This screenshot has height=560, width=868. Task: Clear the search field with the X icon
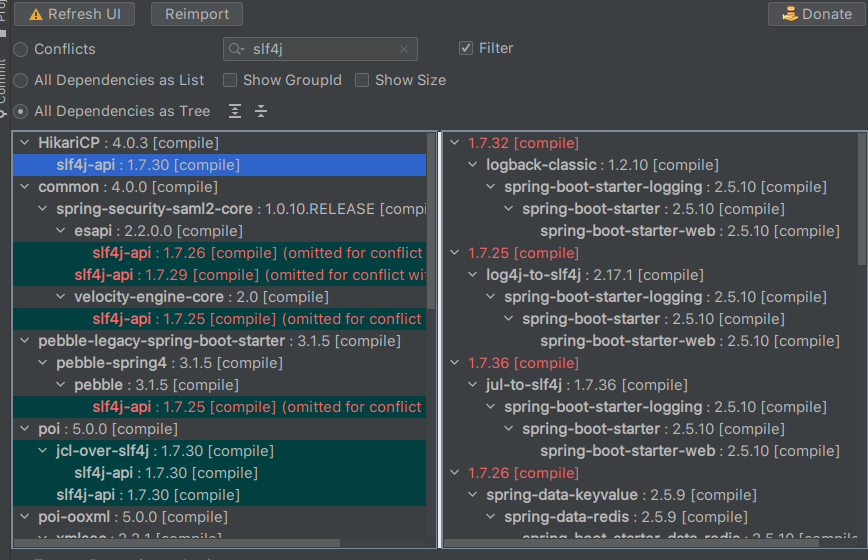point(404,49)
